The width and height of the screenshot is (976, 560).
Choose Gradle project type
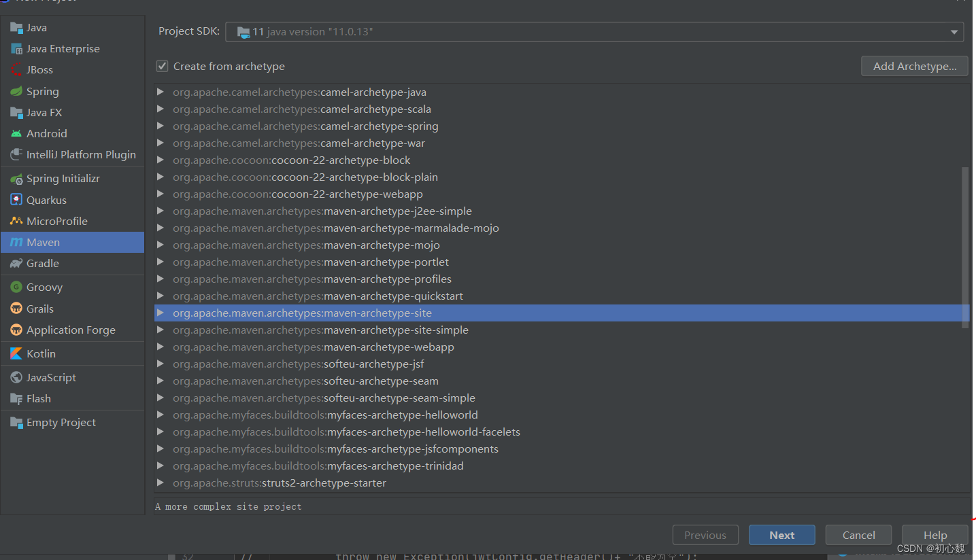[x=72, y=264]
